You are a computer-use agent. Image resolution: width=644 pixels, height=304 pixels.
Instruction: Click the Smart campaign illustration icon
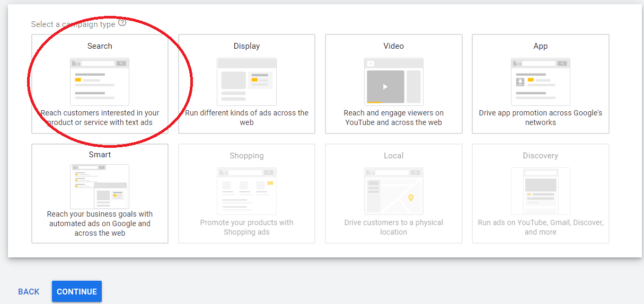(100, 186)
